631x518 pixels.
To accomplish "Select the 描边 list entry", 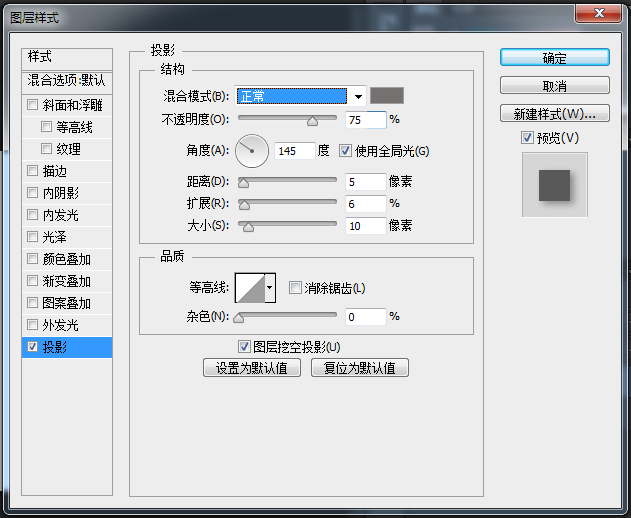I will 67,171.
